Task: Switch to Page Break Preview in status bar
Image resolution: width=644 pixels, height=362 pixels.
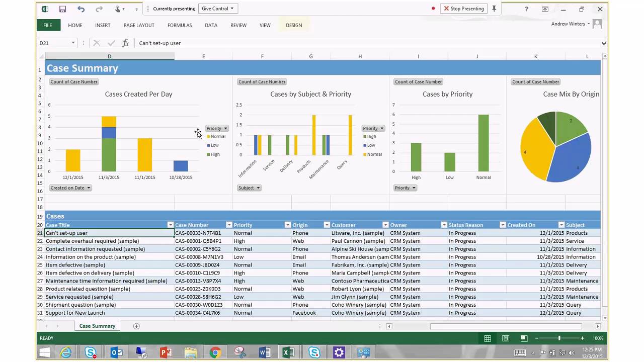Action: 524,338
